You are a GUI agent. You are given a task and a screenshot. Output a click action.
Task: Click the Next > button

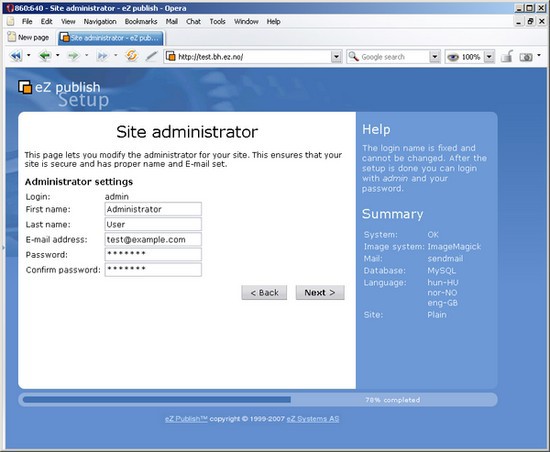(320, 292)
